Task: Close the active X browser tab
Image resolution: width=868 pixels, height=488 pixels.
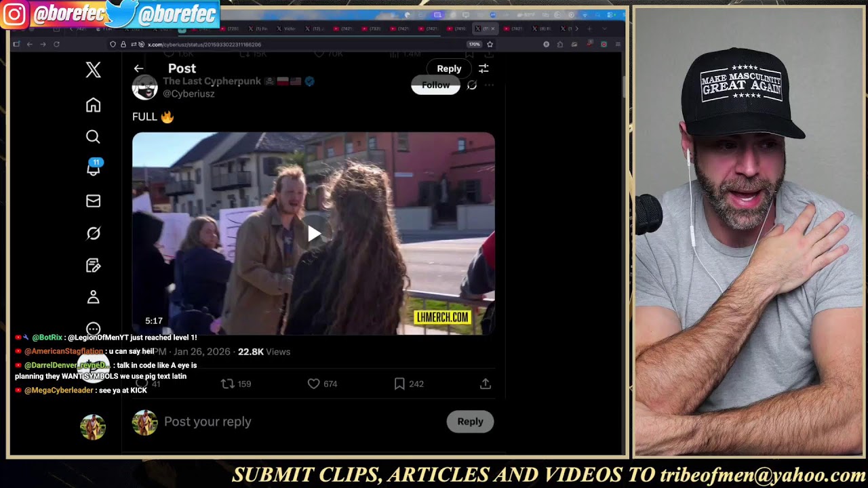Action: click(x=493, y=28)
